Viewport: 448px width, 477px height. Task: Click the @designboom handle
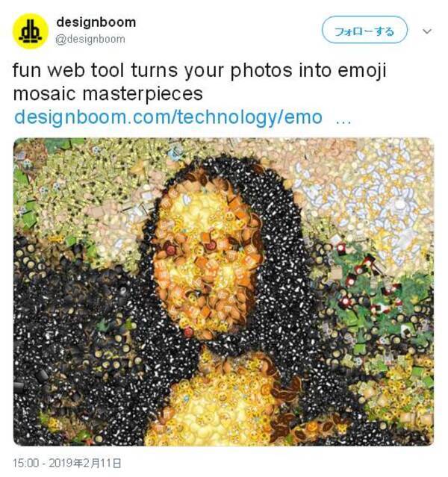(x=90, y=39)
